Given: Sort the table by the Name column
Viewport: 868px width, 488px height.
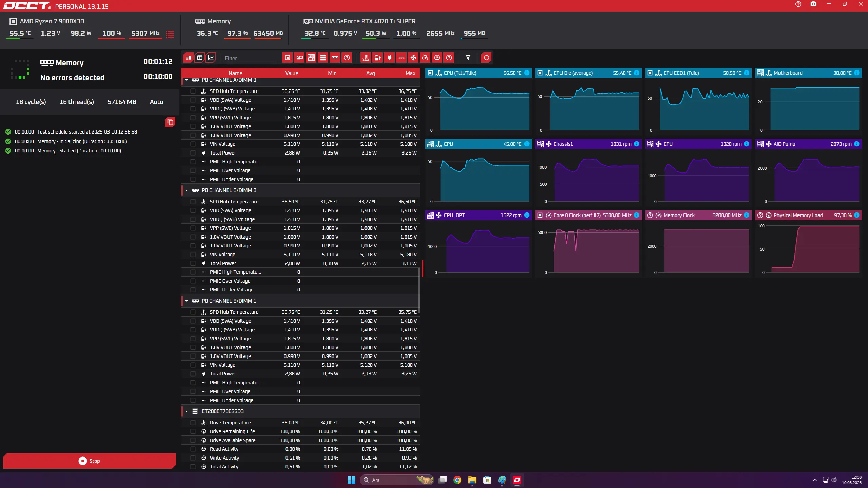Looking at the screenshot, I should point(235,73).
